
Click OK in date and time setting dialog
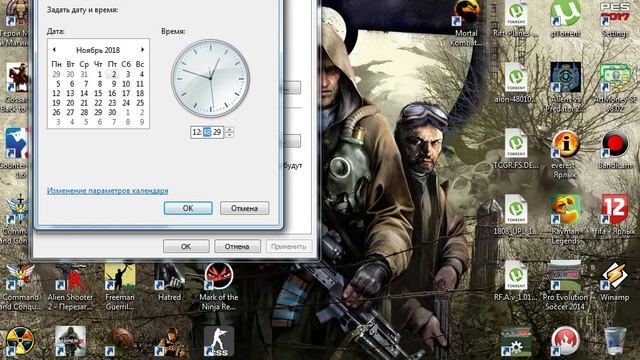click(x=188, y=208)
